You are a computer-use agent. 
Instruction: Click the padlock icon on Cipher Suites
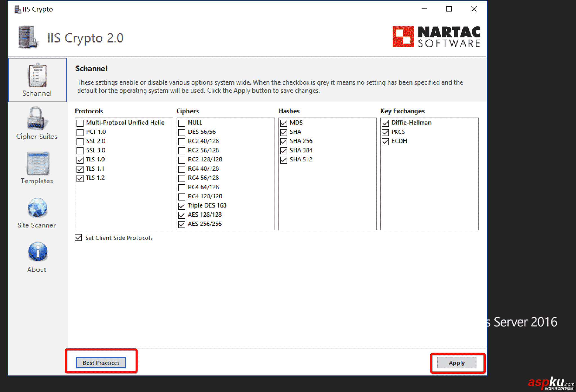pos(36,118)
